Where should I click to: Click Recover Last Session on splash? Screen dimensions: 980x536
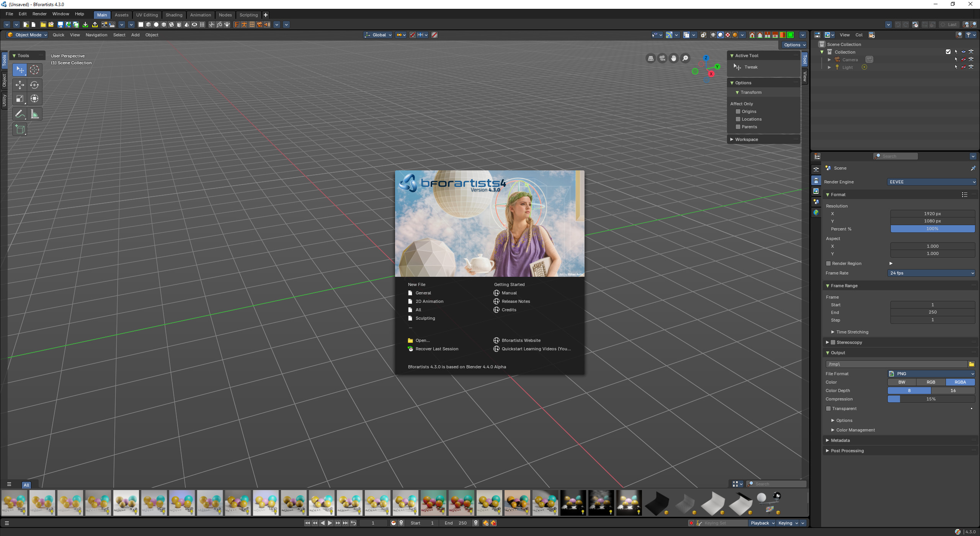(436, 349)
